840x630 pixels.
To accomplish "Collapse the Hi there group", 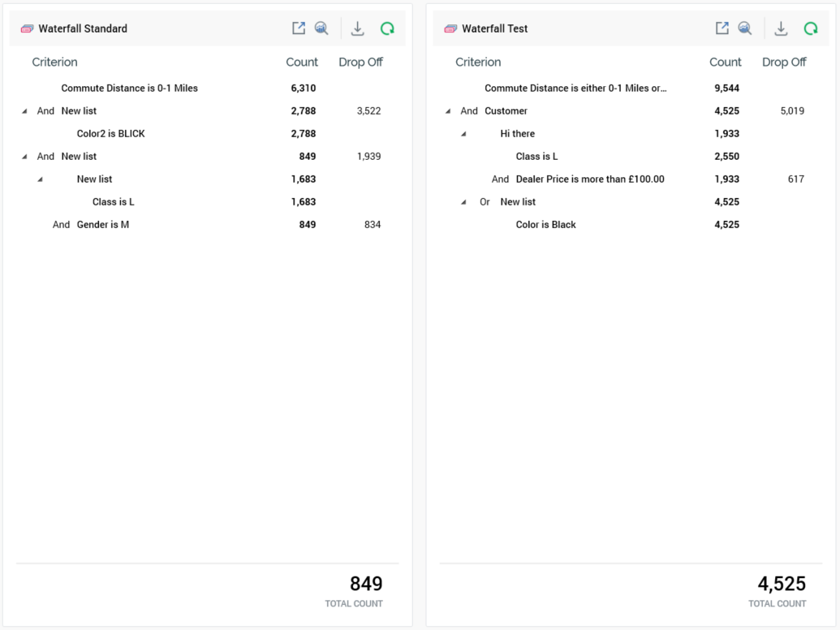I will (x=463, y=134).
